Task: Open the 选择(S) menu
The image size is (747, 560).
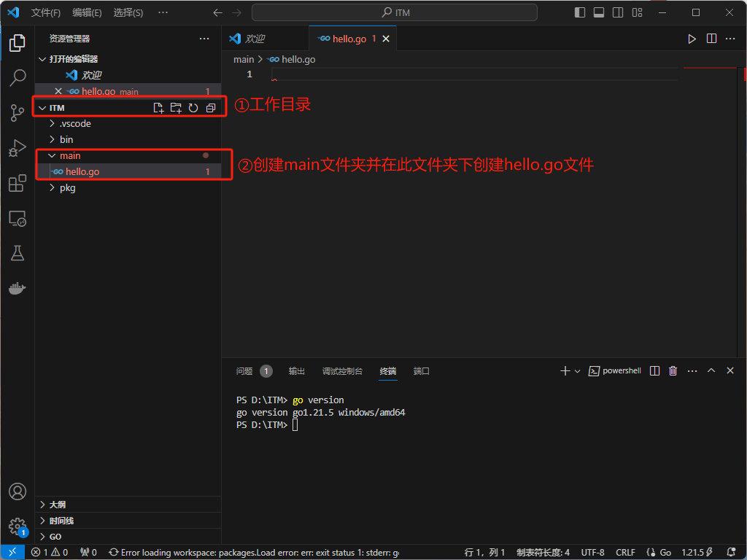Action: [128, 13]
